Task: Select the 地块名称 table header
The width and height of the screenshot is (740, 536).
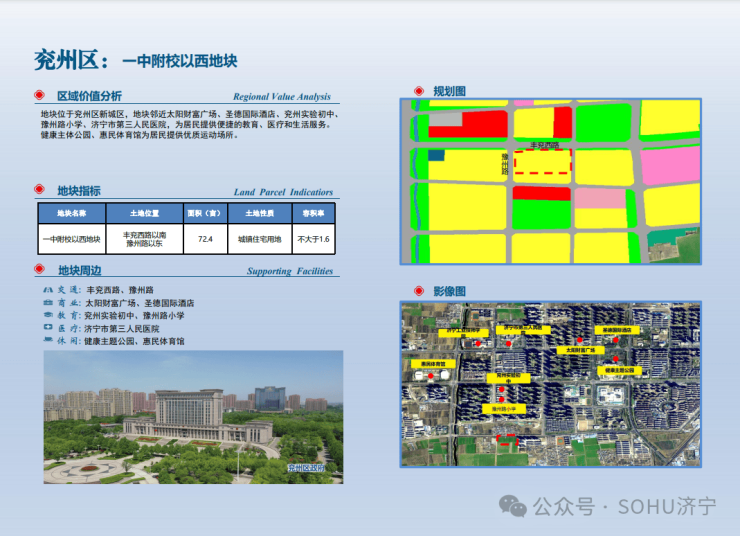Action: click(71, 213)
